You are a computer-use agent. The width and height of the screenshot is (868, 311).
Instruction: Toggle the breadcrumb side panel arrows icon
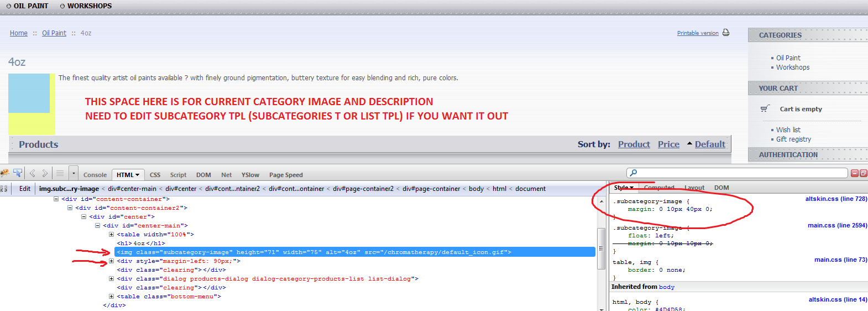(4, 189)
